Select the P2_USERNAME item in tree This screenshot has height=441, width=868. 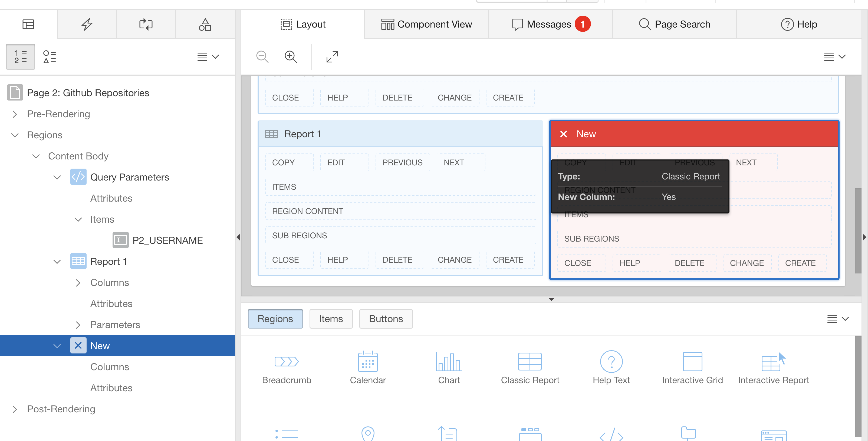tap(167, 240)
